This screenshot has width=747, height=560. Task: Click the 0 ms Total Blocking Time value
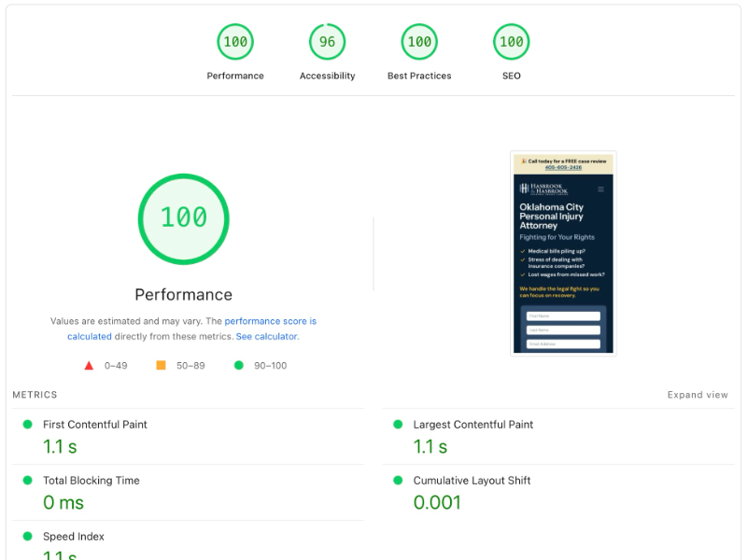(x=63, y=503)
